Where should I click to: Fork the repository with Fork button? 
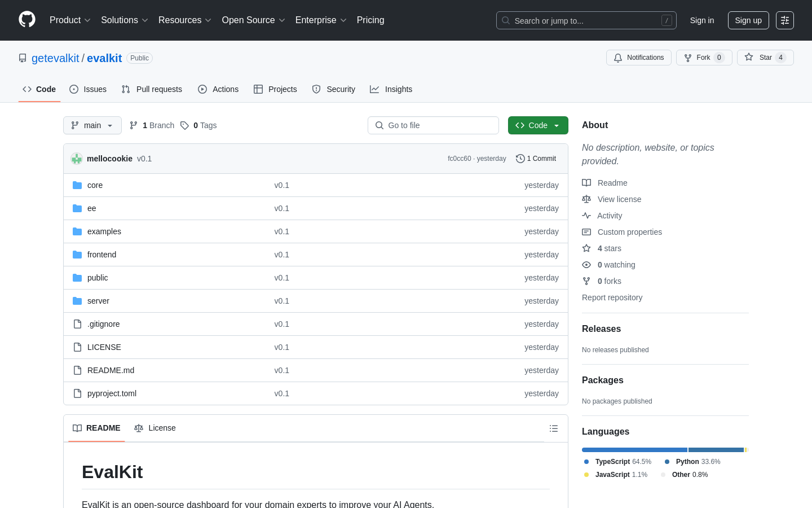click(704, 58)
